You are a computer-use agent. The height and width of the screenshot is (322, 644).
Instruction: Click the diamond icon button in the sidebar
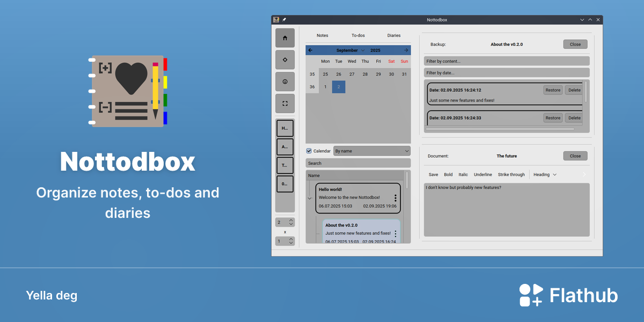285,60
